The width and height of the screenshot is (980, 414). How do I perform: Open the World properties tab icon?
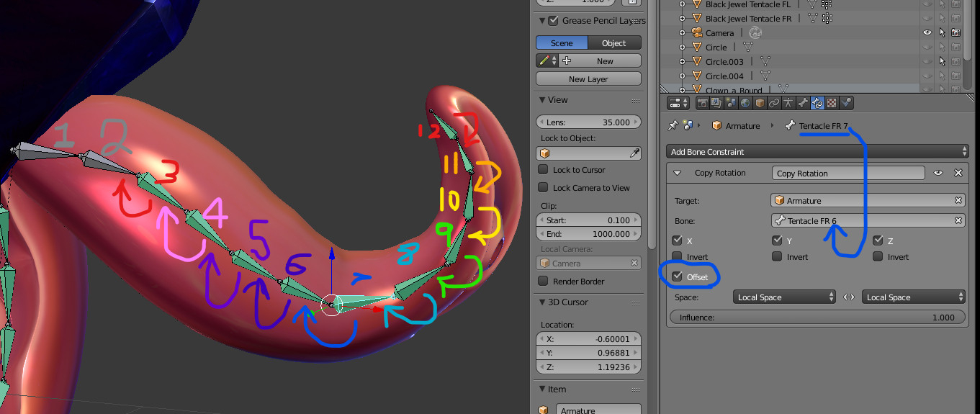[x=745, y=103]
